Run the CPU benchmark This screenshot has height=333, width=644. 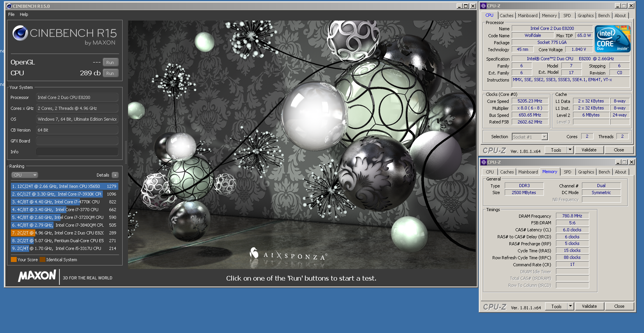110,73
